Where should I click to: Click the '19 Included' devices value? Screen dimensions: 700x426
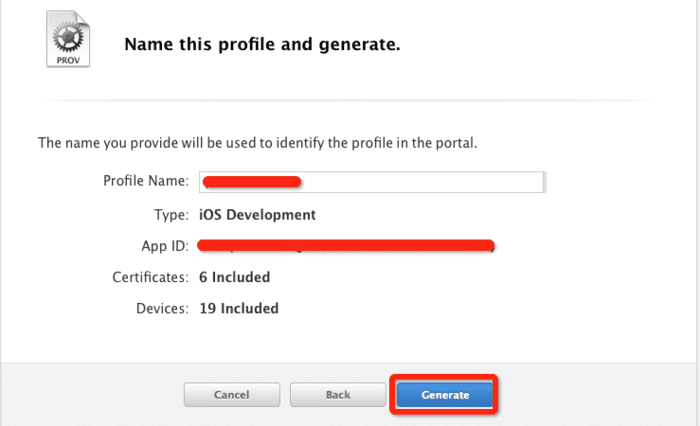(x=237, y=309)
